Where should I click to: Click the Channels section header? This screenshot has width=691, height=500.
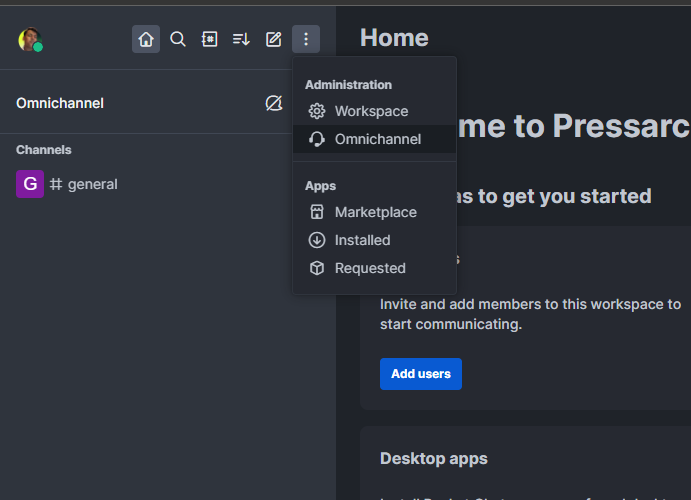[x=44, y=150]
